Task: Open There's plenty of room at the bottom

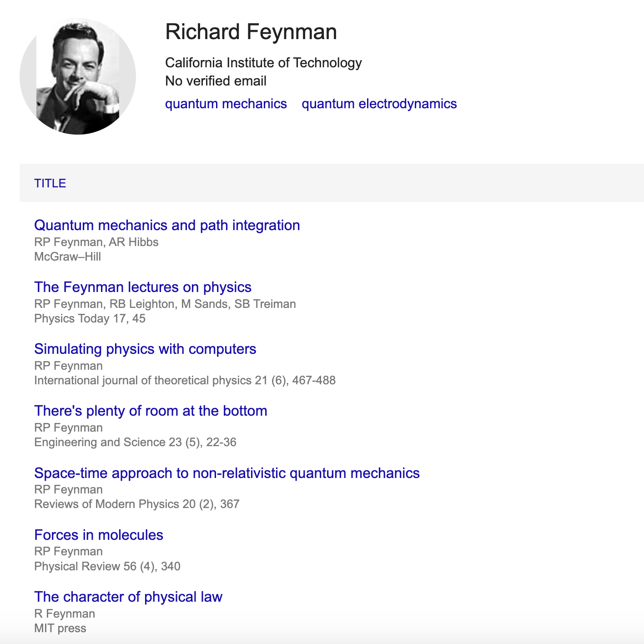Action: (151, 411)
